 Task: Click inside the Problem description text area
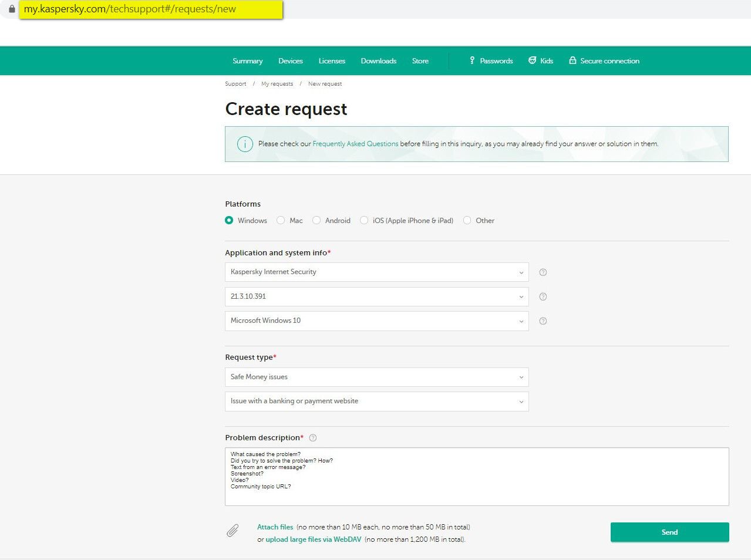[477, 477]
